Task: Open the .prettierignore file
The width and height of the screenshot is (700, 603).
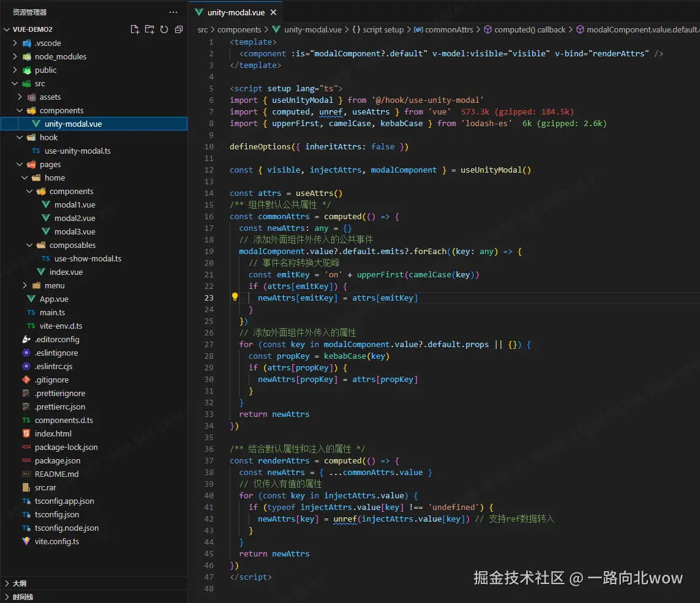Action: click(94, 393)
